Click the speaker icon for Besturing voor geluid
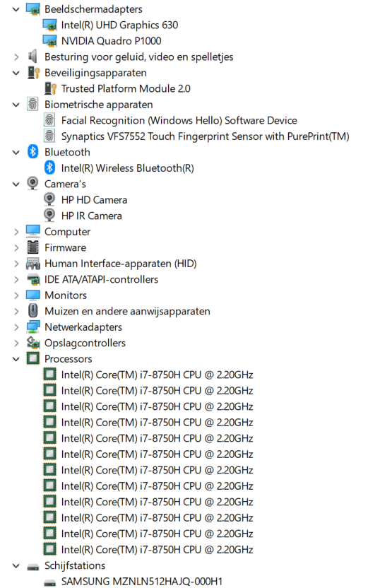392x588 pixels. coord(33,57)
